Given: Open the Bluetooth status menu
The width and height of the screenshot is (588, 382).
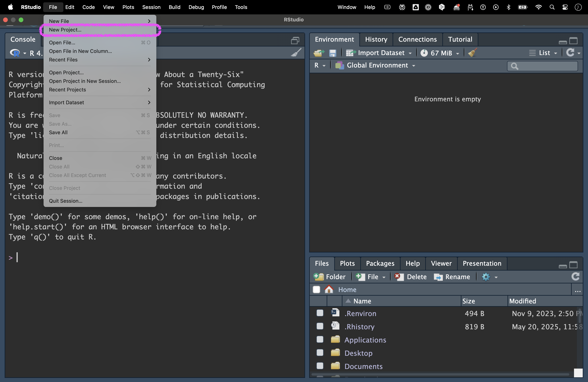Looking at the screenshot, I should pos(508,7).
